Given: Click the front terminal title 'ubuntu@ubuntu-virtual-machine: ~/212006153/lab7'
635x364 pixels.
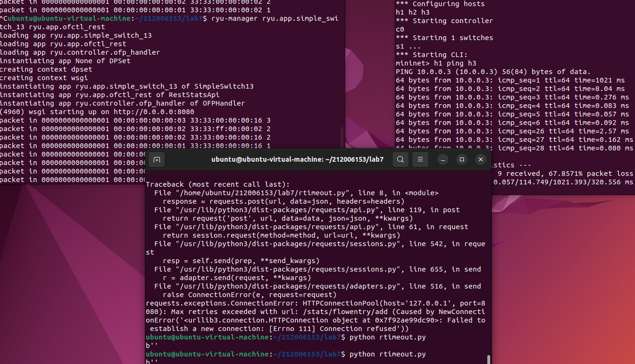Looking at the screenshot, I should [298, 160].
